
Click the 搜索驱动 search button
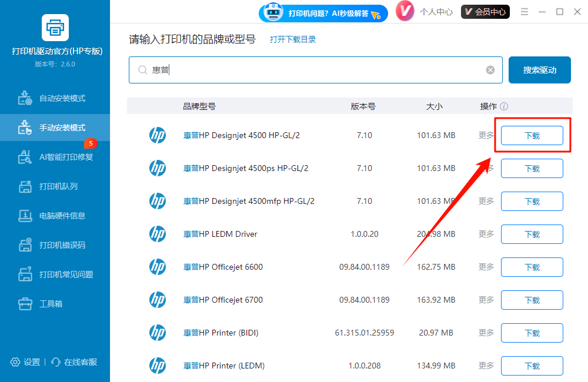click(539, 69)
